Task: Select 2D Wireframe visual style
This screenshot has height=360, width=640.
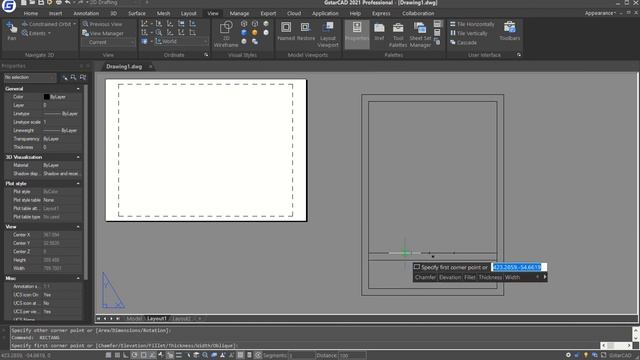Action: [x=226, y=34]
